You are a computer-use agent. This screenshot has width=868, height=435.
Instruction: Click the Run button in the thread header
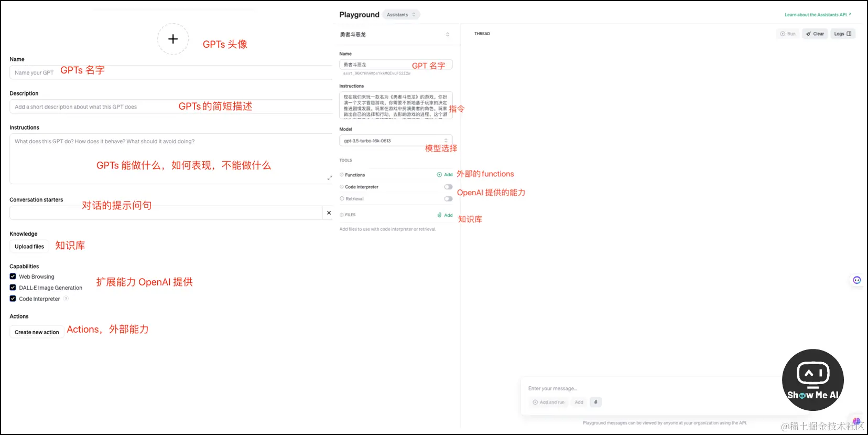click(x=788, y=34)
